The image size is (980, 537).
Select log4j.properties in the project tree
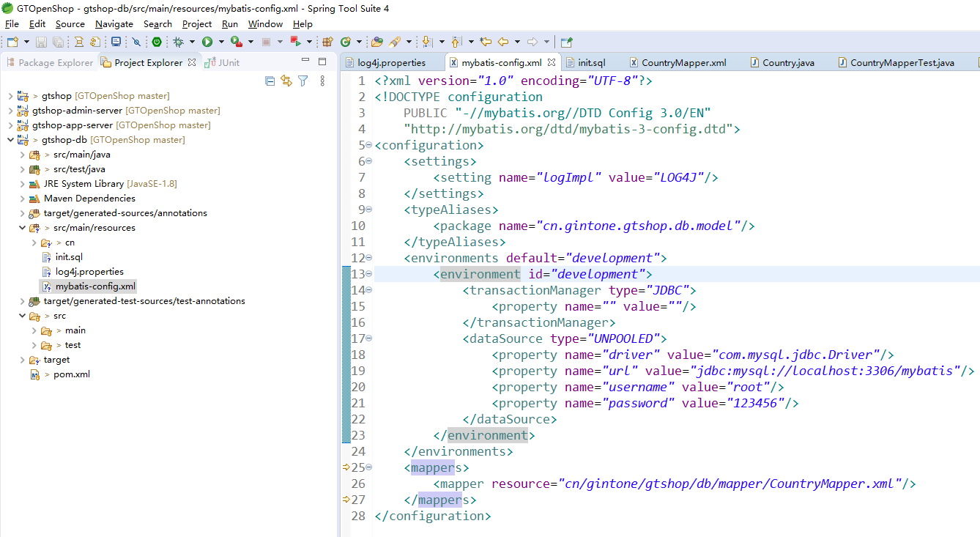(89, 272)
